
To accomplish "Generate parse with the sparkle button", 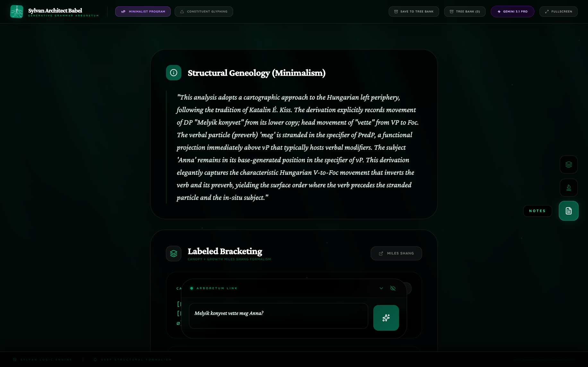I will click(386, 318).
